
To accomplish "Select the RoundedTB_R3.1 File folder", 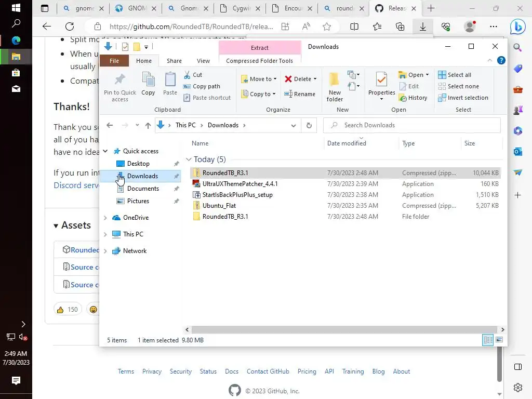I will click(x=345, y=217).
